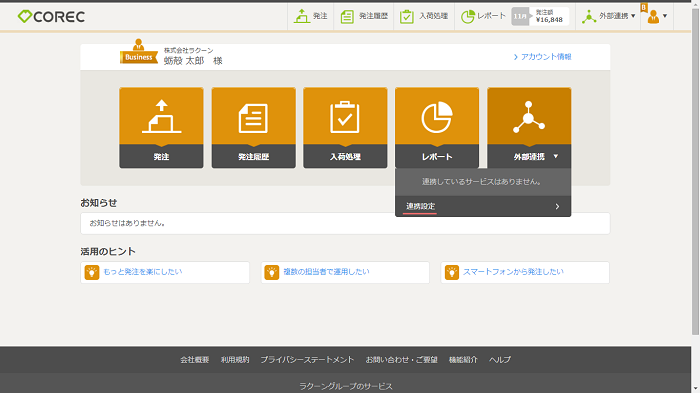Click the large 発注 tile icon
The image size is (700, 393).
[x=161, y=116]
